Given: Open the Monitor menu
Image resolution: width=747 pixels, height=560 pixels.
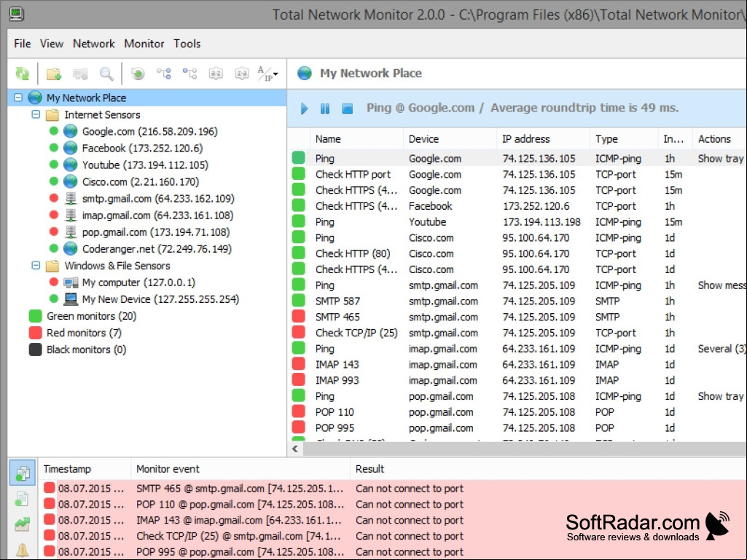Looking at the screenshot, I should coord(144,44).
